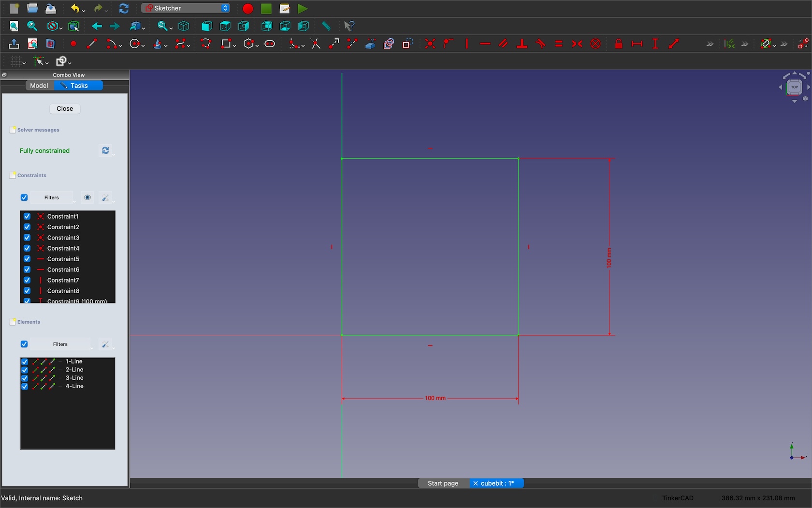Toggle the Constraint8 checkbox
The width and height of the screenshot is (812, 508).
27,291
